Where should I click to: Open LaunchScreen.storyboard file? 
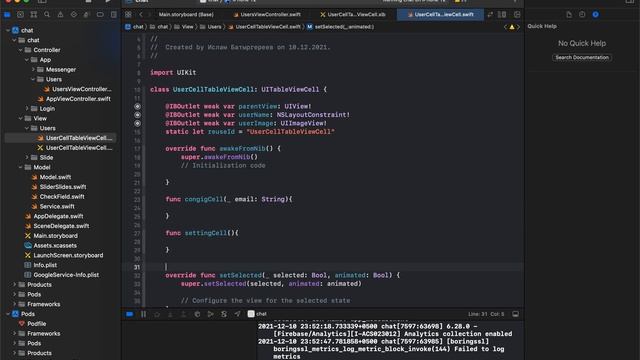64,256
